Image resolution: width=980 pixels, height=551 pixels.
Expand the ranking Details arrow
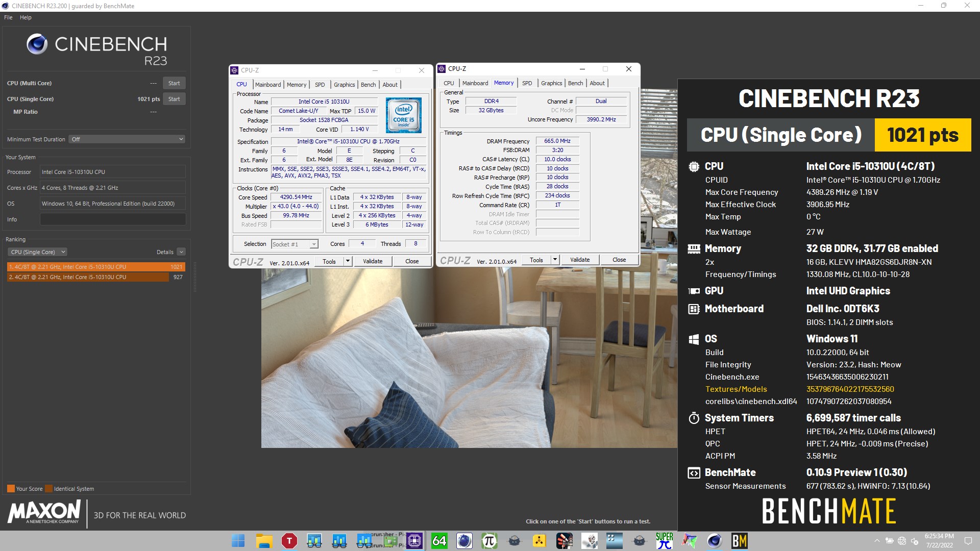click(x=181, y=252)
